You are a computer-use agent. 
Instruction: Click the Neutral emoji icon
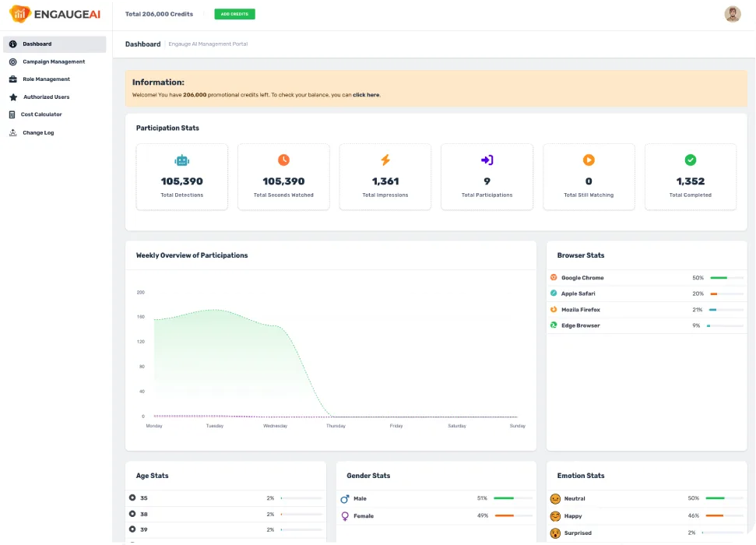(x=555, y=499)
